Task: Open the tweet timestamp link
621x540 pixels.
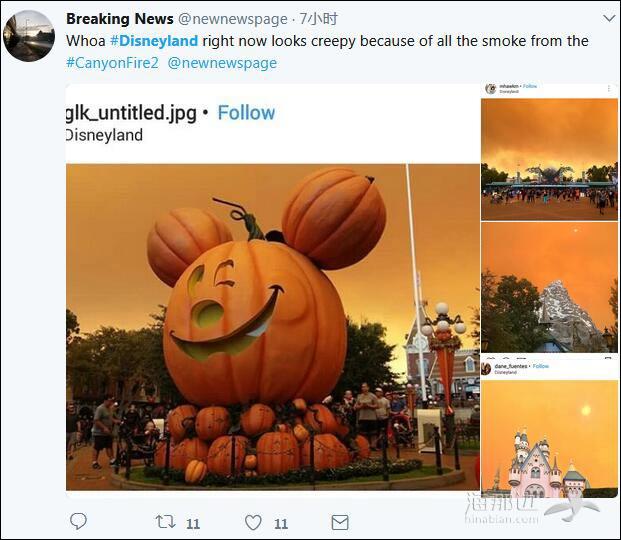Action: click(x=318, y=19)
